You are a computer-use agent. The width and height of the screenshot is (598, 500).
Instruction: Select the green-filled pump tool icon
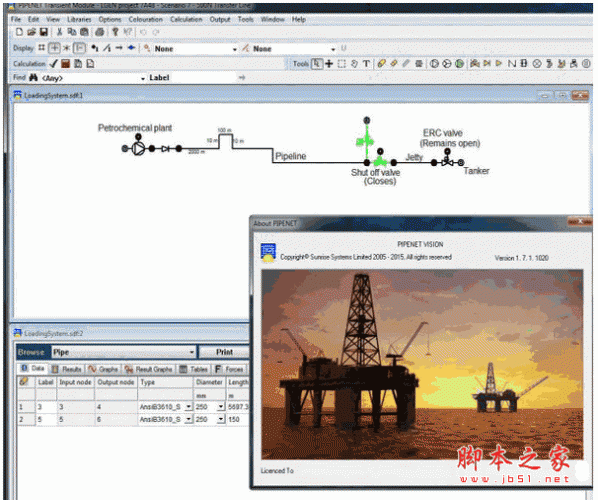(x=460, y=64)
